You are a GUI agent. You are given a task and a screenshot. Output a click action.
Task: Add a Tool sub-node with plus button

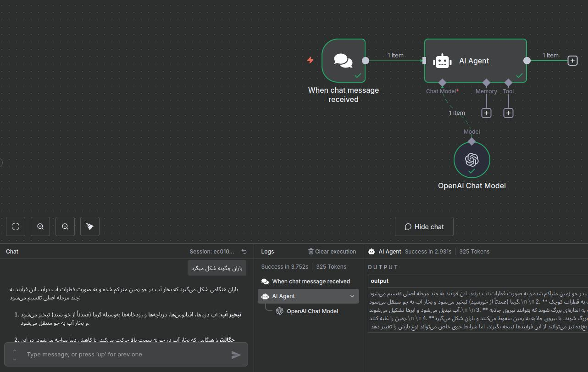point(508,113)
